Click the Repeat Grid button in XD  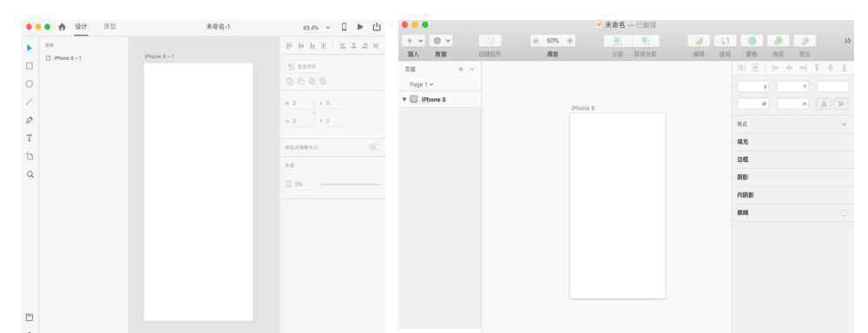302,67
